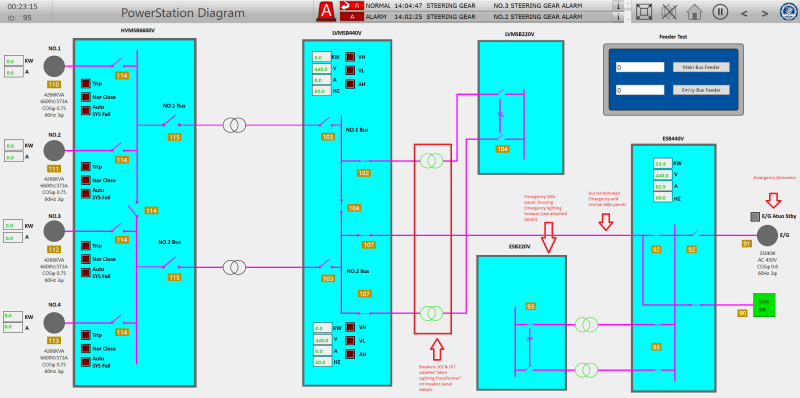800x398 pixels.
Task: Acknowledge alarm using the red arrow icon
Action: click(352, 6)
